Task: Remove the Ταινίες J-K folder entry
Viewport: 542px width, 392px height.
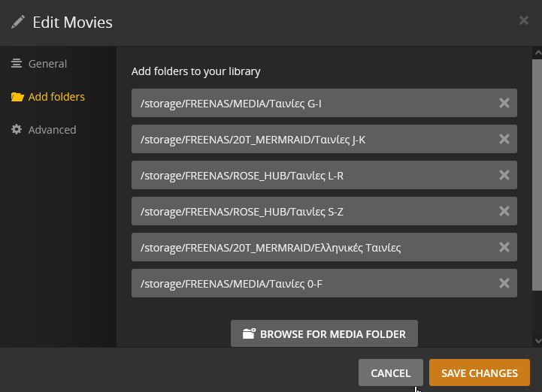Action: click(504, 139)
